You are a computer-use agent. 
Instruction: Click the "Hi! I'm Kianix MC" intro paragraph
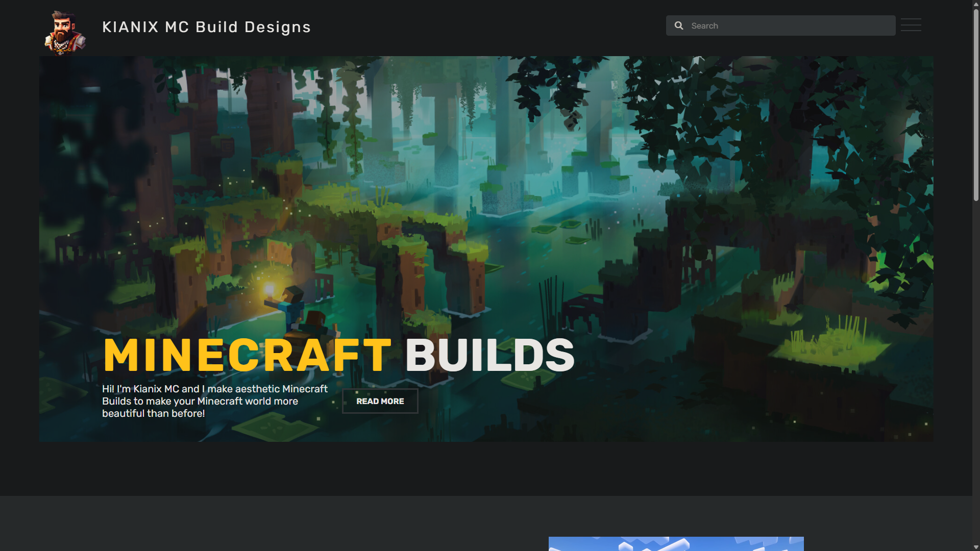214,401
